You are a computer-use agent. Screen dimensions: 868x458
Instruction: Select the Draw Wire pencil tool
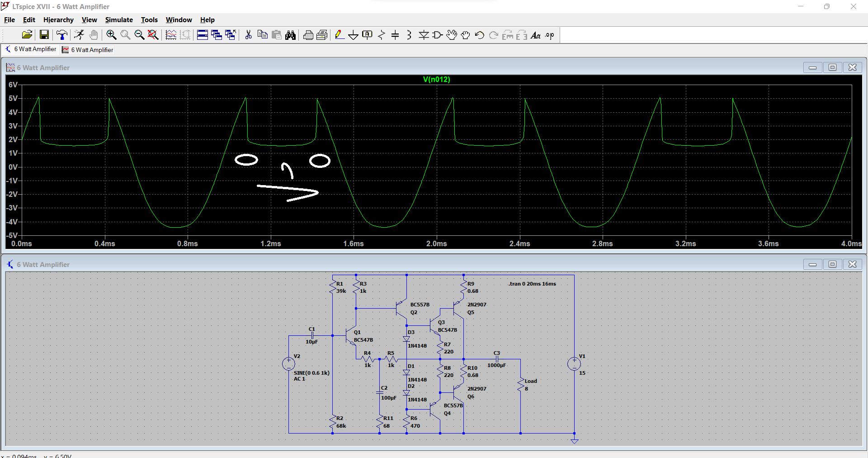click(x=340, y=35)
